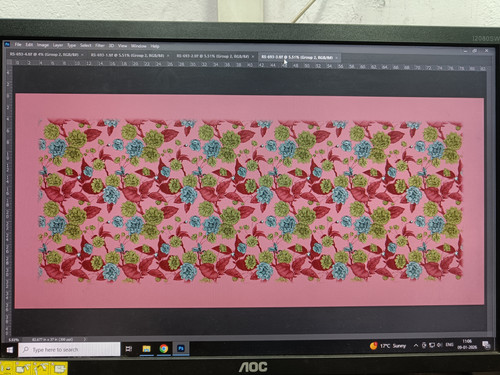Click the zoom percentage field in status bar
Image resolution: width=500 pixels, height=375 pixels.
click(13, 340)
